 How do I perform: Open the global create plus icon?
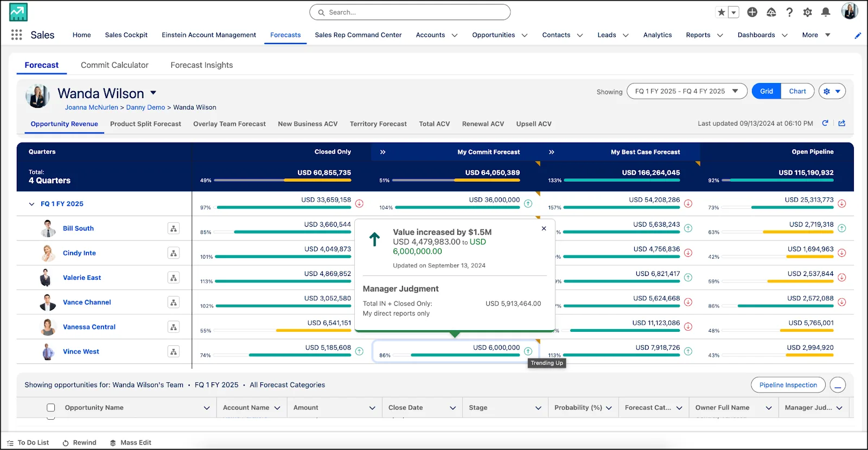pos(752,12)
